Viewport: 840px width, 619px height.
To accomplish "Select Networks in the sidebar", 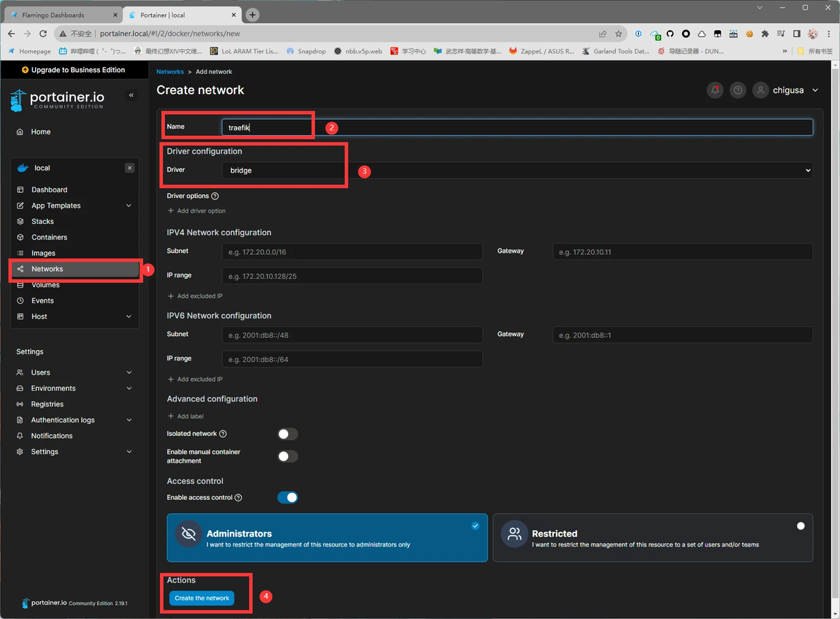I will [x=74, y=269].
